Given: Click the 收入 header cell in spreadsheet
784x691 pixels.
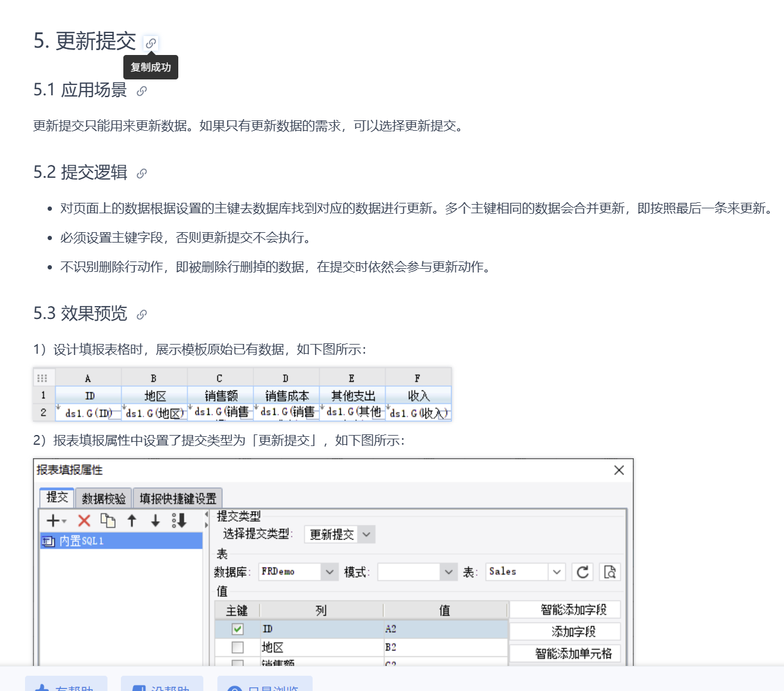Looking at the screenshot, I should pyautogui.click(x=418, y=395).
